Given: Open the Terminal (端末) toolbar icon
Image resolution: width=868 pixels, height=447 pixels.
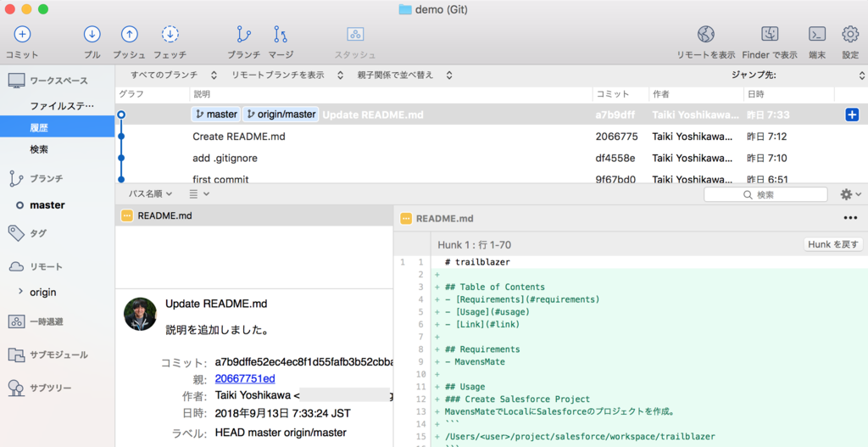Looking at the screenshot, I should (x=817, y=34).
